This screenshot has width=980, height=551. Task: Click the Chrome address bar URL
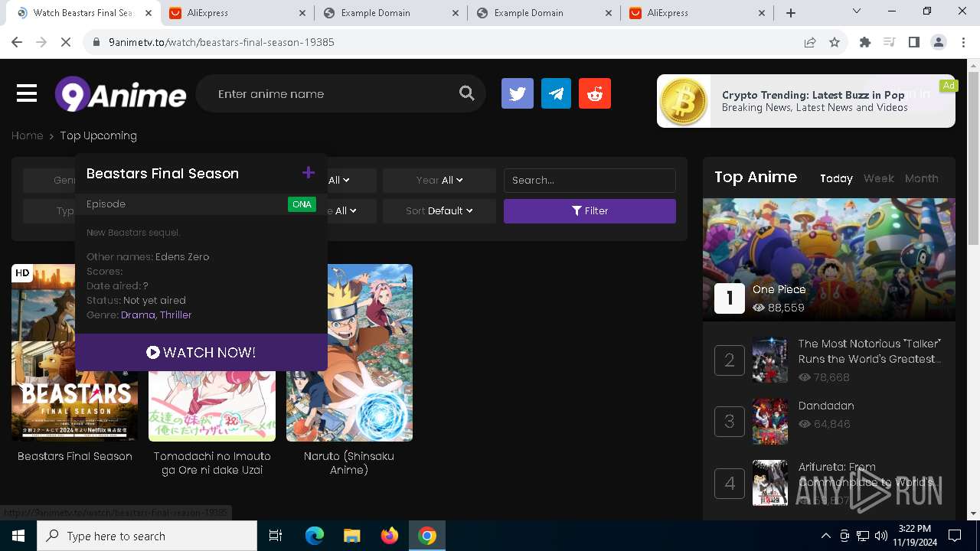point(221,42)
